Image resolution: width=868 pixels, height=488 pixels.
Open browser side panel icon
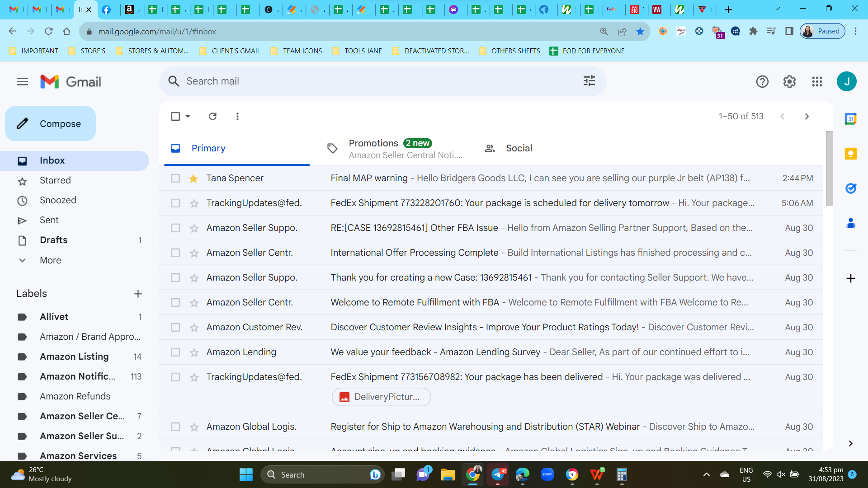tap(789, 31)
